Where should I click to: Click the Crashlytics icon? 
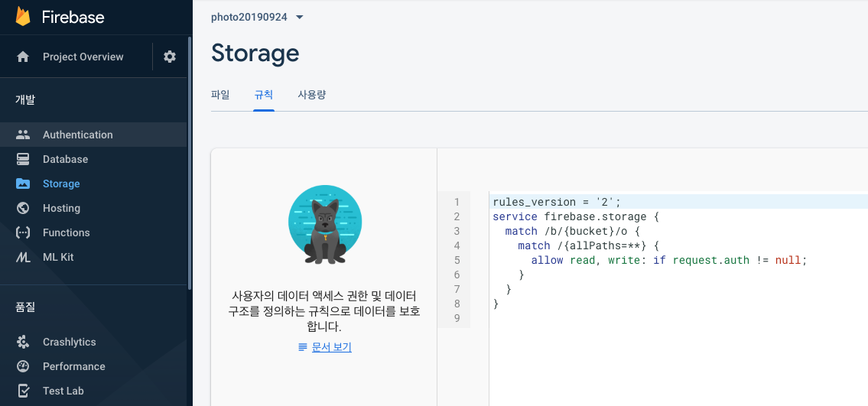coord(23,342)
